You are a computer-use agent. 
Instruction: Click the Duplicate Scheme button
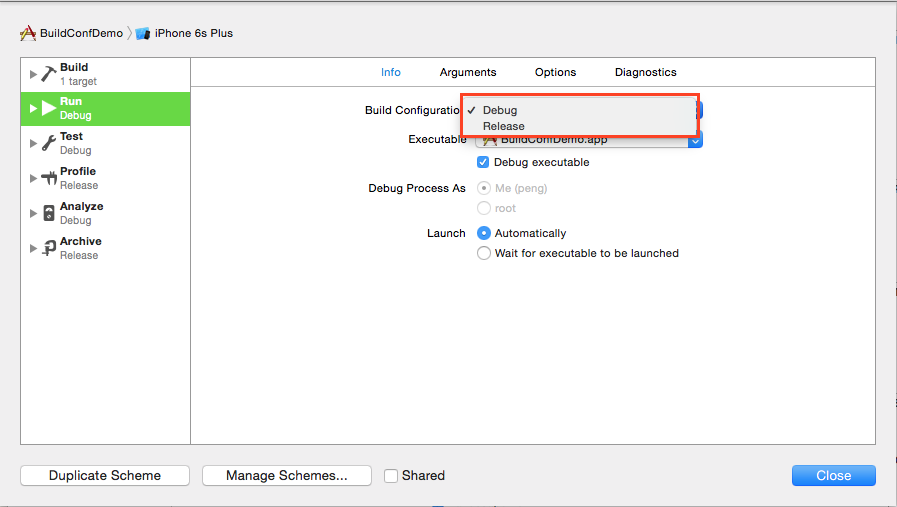point(105,476)
